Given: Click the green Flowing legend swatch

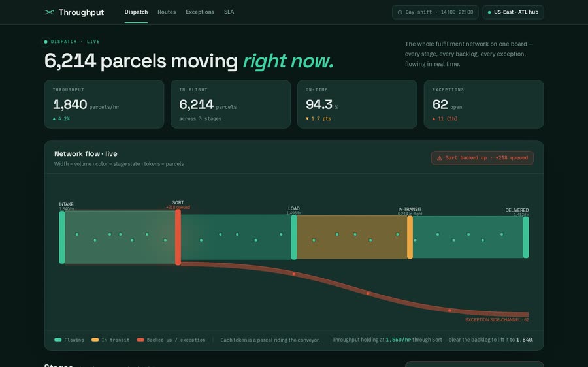Looking at the screenshot, I should [x=57, y=340].
